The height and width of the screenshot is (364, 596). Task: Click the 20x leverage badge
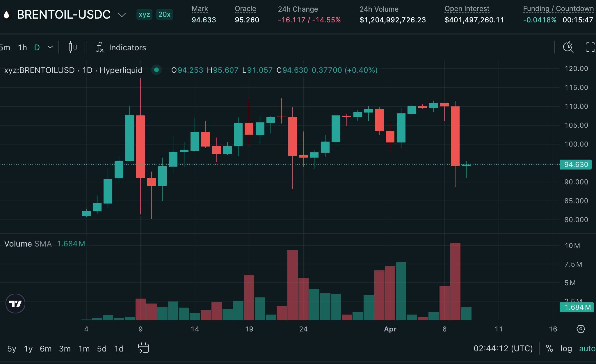coord(164,14)
